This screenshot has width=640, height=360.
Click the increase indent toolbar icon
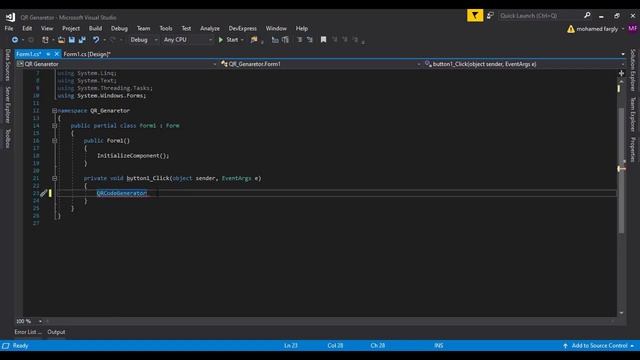[310, 40]
